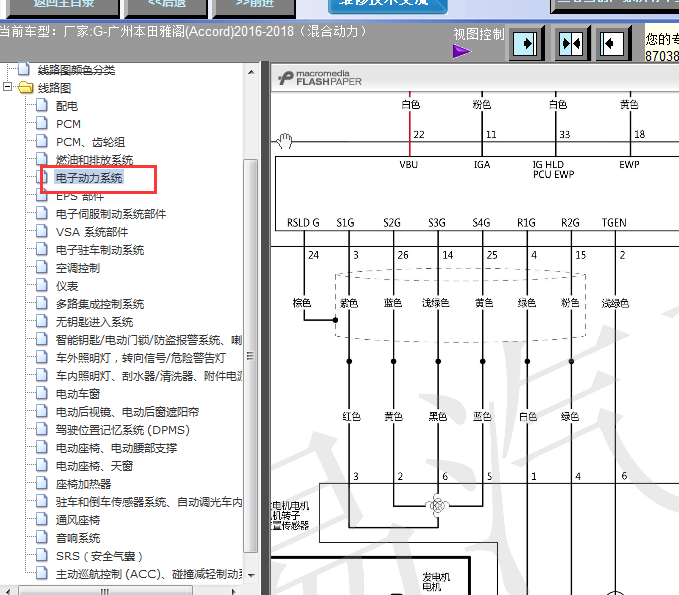Open the PCM wiring diagram entry
The image size is (679, 595).
(68, 124)
